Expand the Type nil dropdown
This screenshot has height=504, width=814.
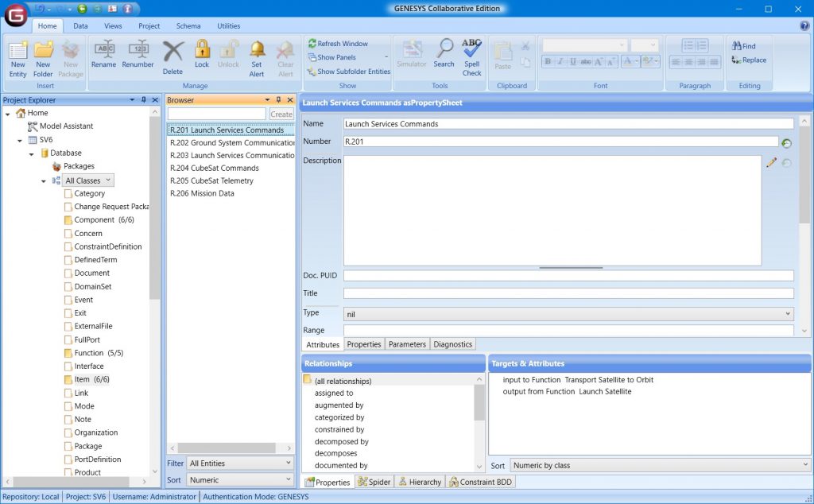coord(568,314)
